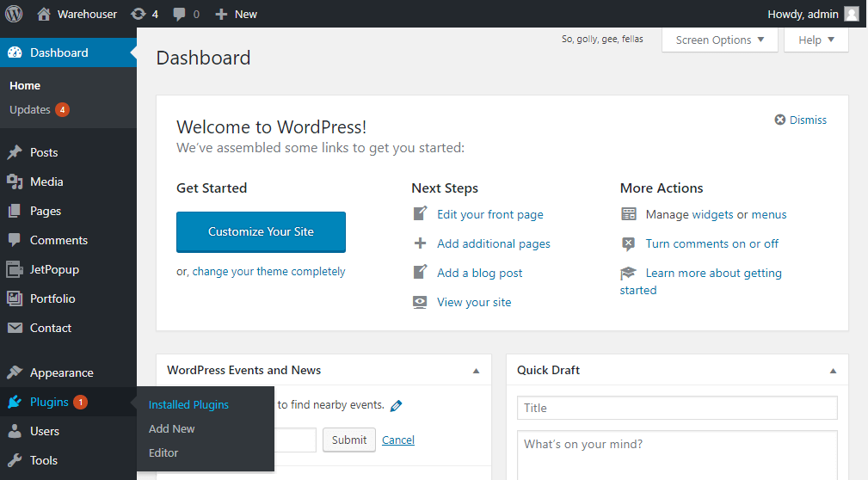
Task: Click the eye screen icon beside View your site
Action: 420,302
